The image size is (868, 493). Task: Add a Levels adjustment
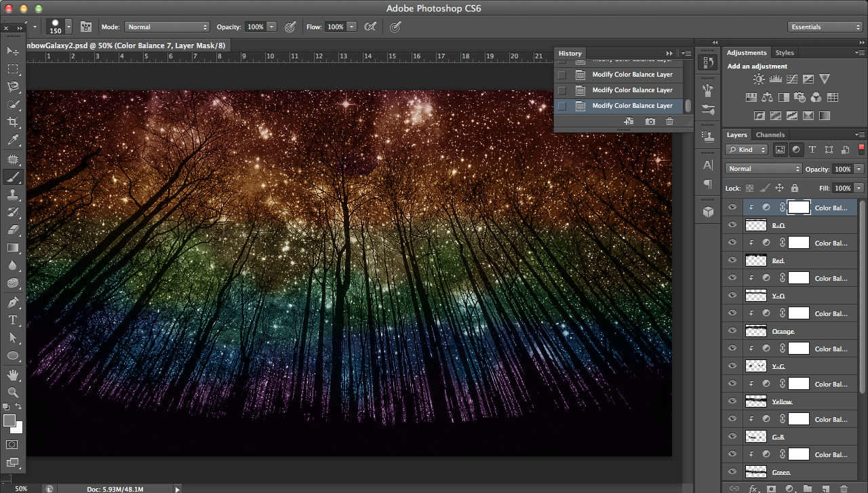tap(775, 79)
